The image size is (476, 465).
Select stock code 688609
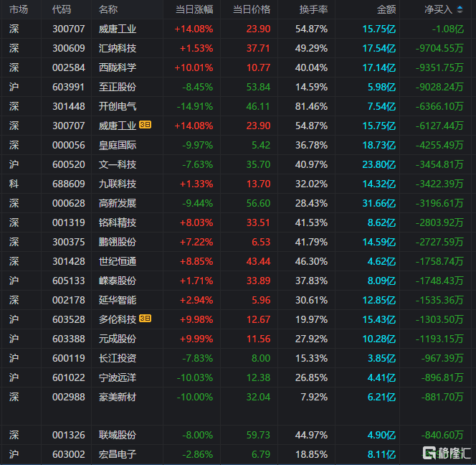click(69, 184)
